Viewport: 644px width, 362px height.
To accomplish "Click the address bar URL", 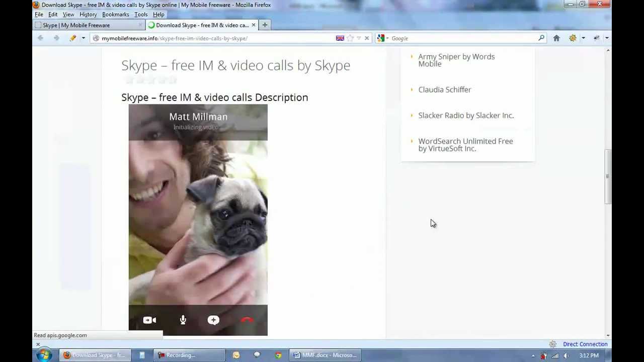I will tap(175, 38).
